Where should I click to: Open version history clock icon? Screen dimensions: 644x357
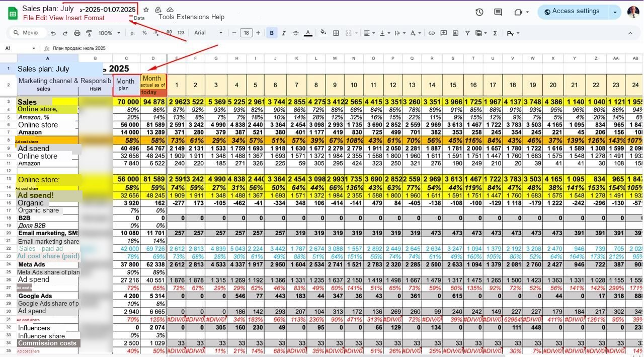[479, 12]
